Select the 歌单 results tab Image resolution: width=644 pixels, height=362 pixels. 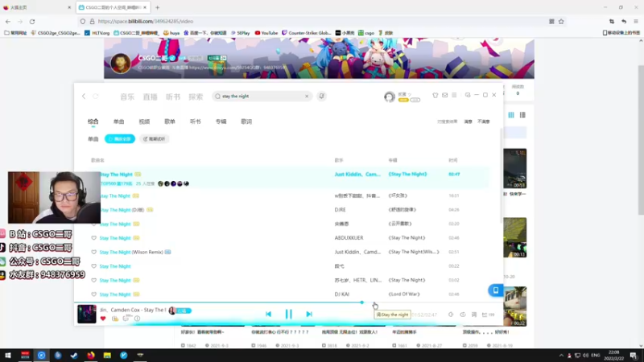click(x=170, y=121)
